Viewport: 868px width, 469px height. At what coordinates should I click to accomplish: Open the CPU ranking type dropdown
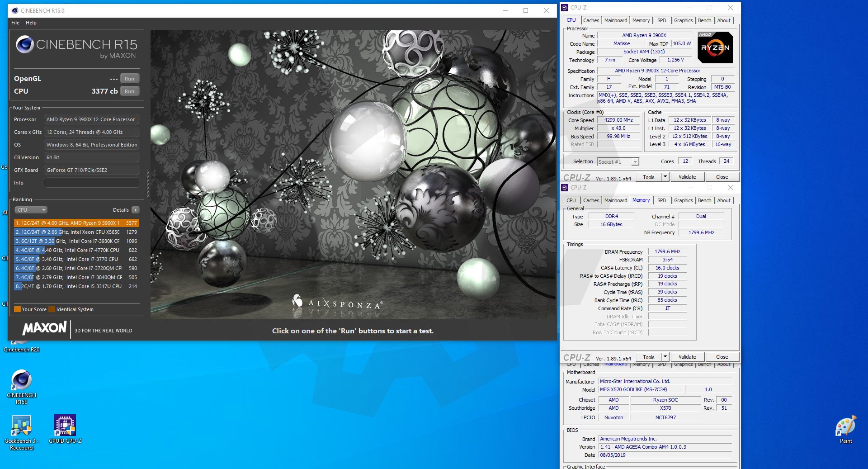[31, 210]
